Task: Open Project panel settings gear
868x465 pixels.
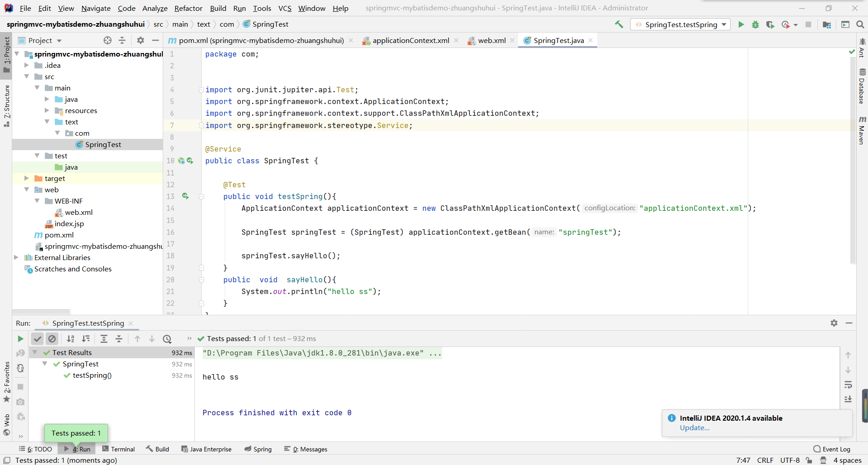Action: point(141,40)
